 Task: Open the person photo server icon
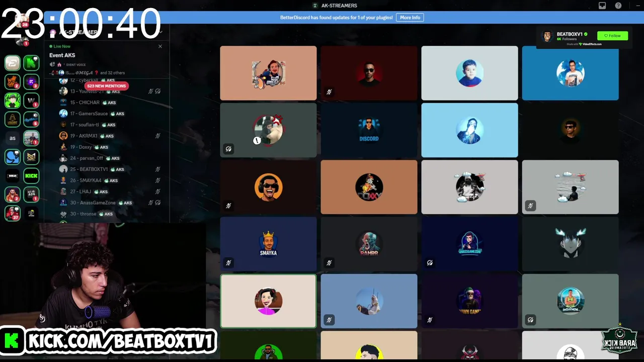coord(31,138)
